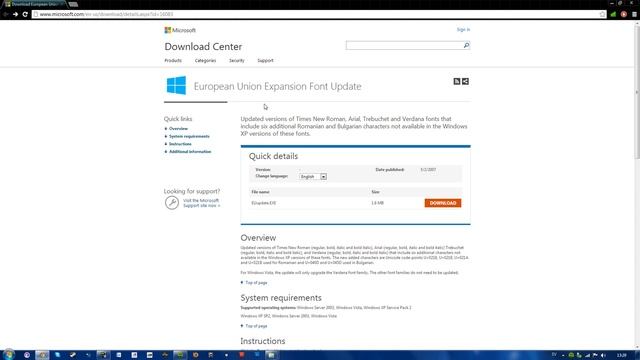Open the Security menu
Image resolution: width=640 pixels, height=360 pixels.
click(x=237, y=60)
